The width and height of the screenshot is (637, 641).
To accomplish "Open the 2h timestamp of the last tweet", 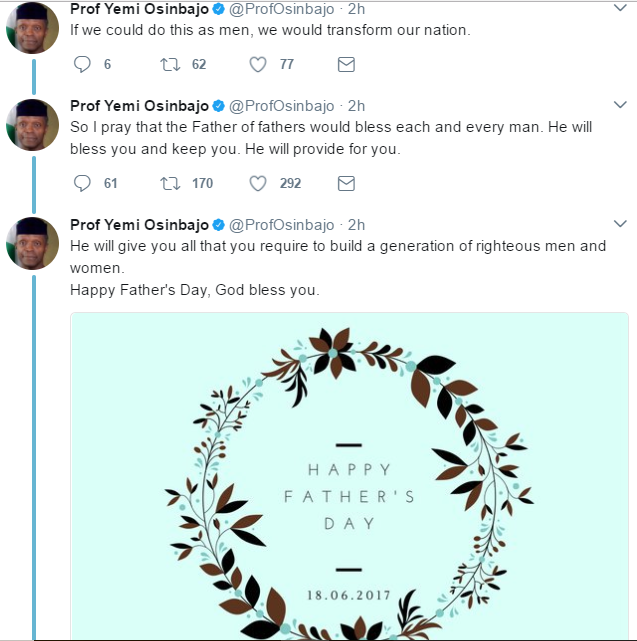I will (356, 224).
